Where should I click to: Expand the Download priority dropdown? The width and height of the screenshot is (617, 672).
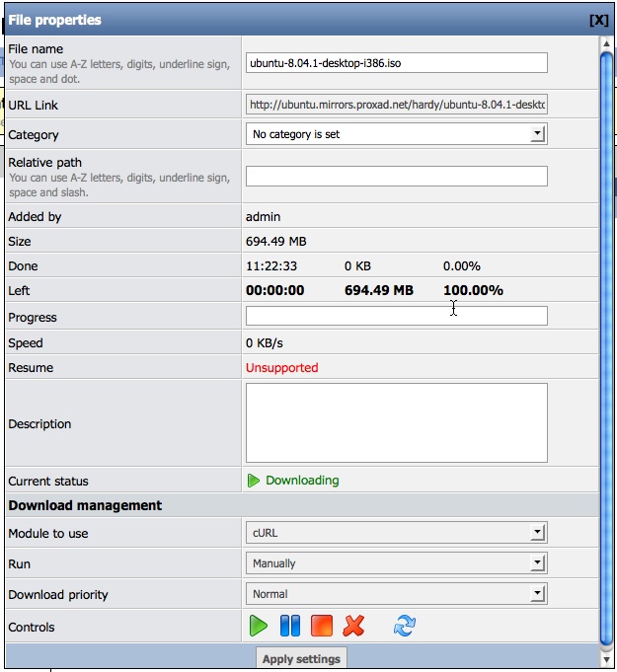point(396,594)
